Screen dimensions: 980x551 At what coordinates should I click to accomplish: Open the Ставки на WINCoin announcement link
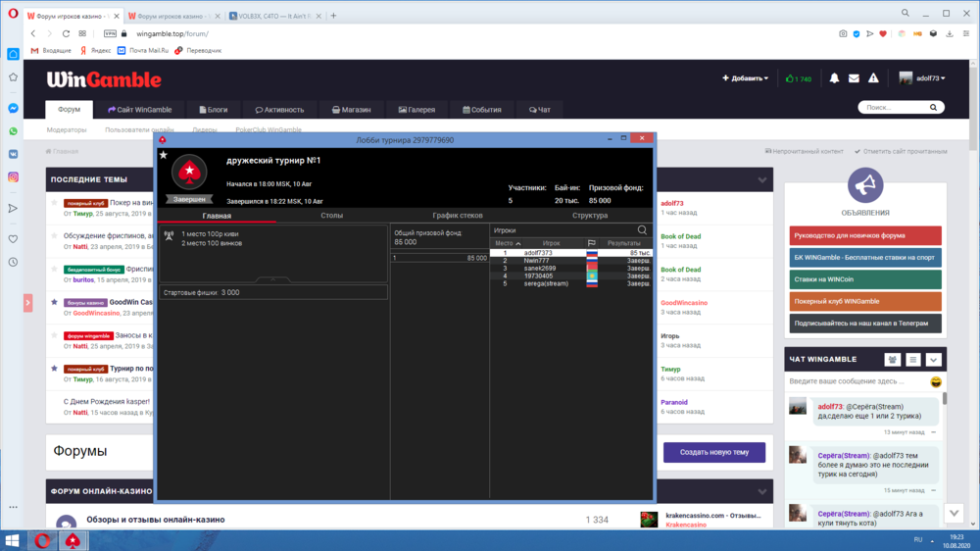[x=865, y=279]
